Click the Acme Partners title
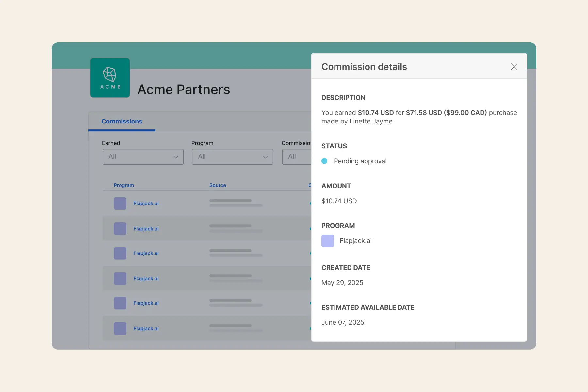 pyautogui.click(x=184, y=90)
